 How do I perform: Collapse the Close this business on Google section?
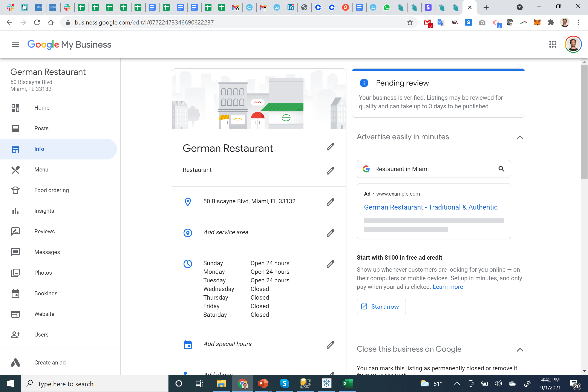click(520, 349)
